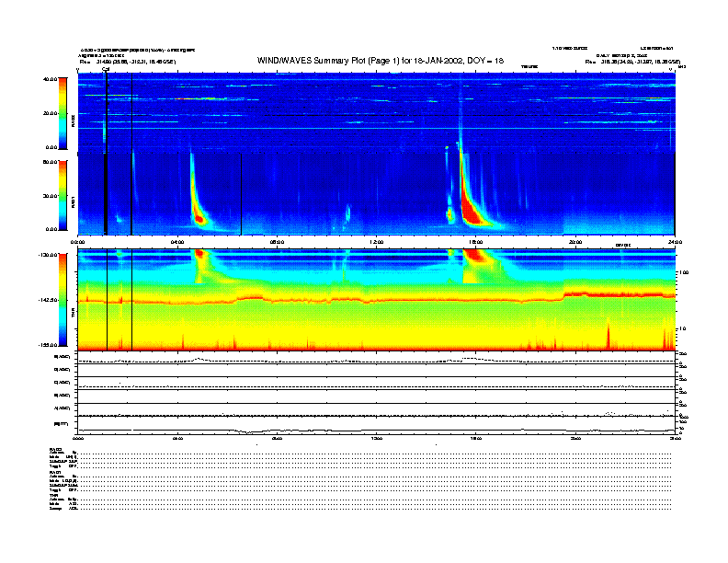This screenshot has height=563, width=728.
Task: Click the WIND/WAVES Summary Plot title
Action: coord(381,61)
